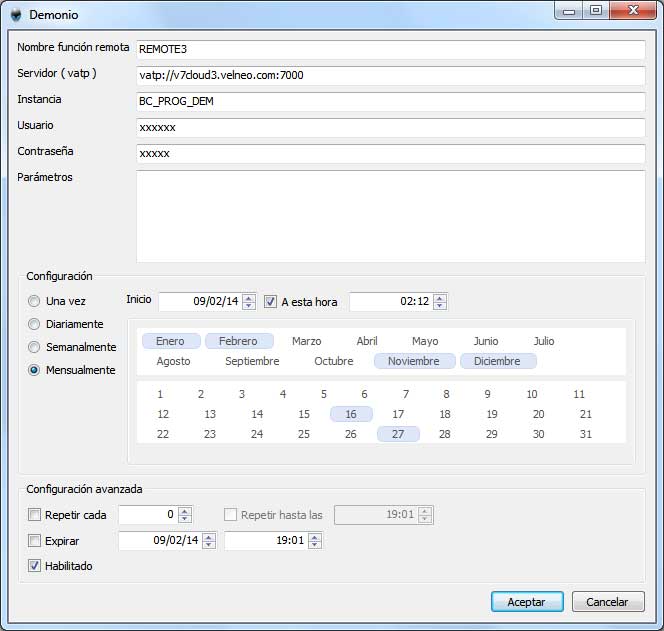Click the Nombre función remota field
This screenshot has width=664, height=631.
click(391, 50)
